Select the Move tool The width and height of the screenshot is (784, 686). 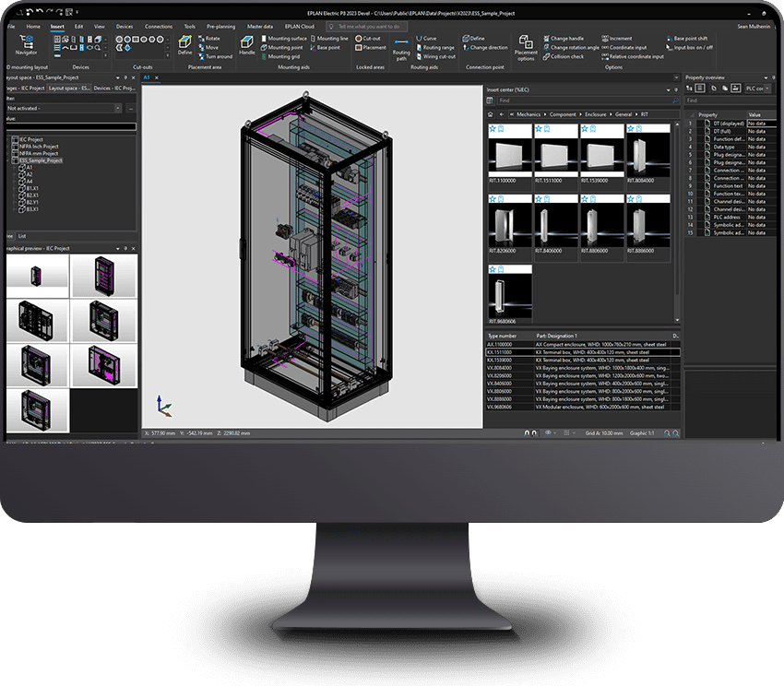pos(208,48)
